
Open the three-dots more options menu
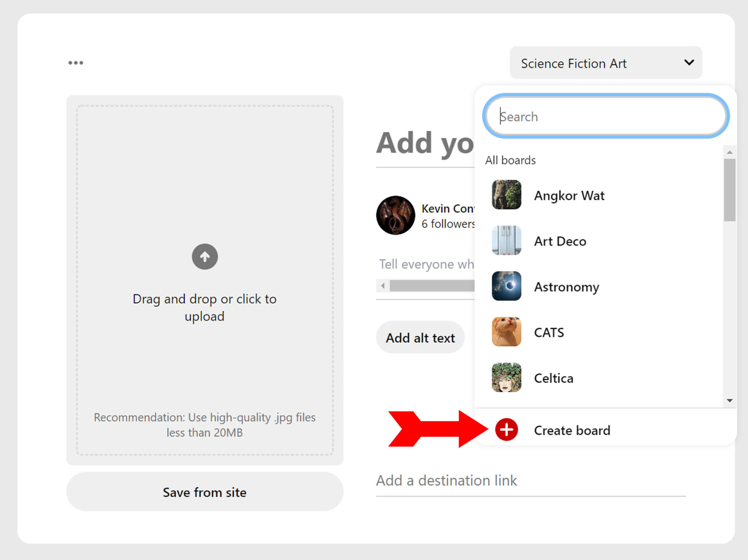pos(76,63)
